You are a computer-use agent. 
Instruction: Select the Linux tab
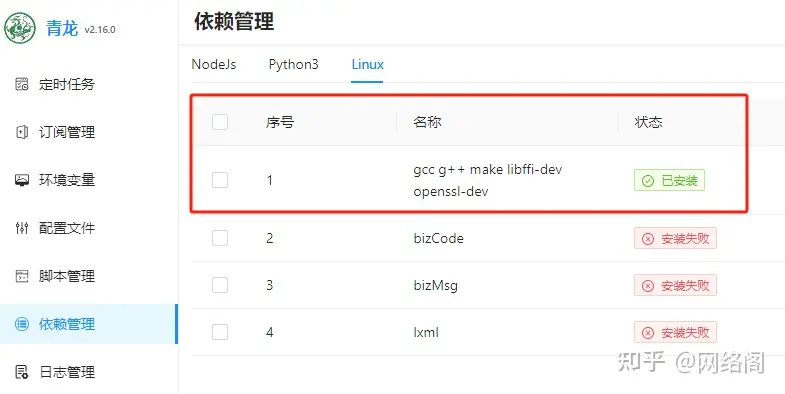tap(367, 65)
